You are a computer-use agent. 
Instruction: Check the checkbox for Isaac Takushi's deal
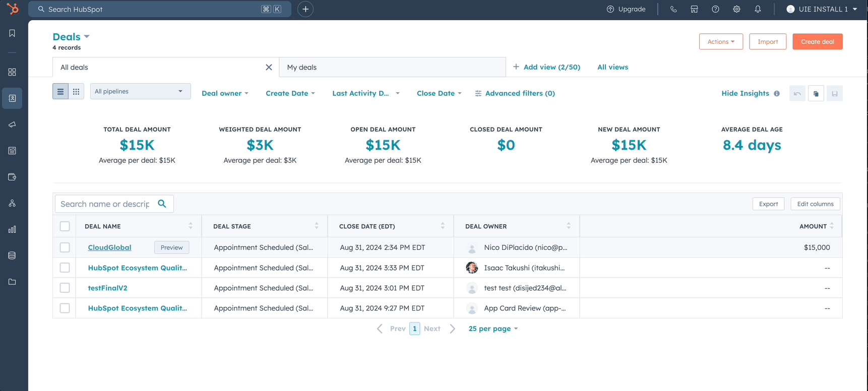point(65,268)
